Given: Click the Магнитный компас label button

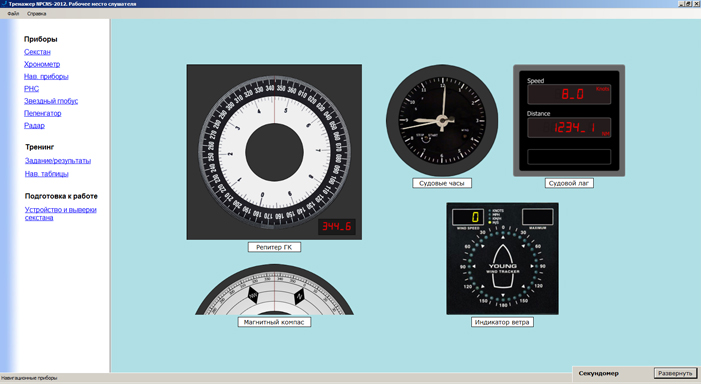Looking at the screenshot, I should (274, 322).
